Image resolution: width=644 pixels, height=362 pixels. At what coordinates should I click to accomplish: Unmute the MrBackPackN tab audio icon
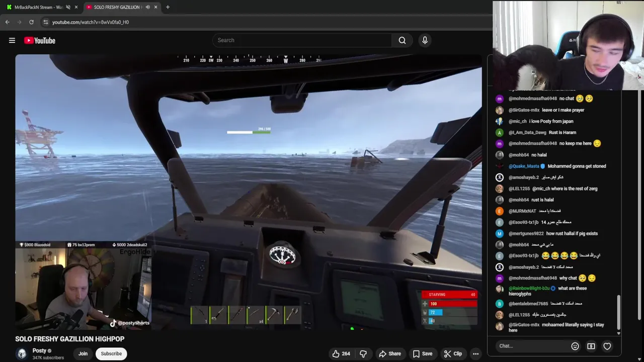[x=68, y=7]
